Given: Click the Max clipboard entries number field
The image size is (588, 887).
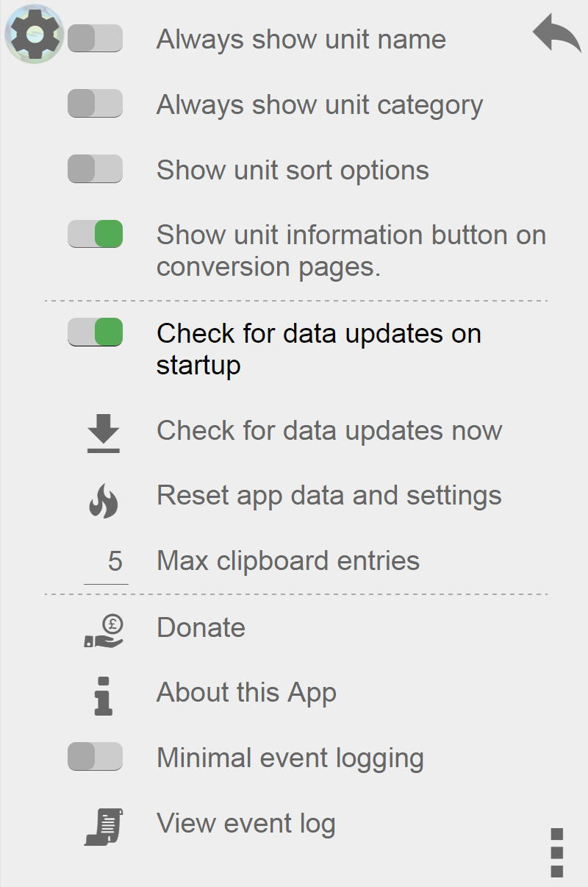Looking at the screenshot, I should pos(107,563).
